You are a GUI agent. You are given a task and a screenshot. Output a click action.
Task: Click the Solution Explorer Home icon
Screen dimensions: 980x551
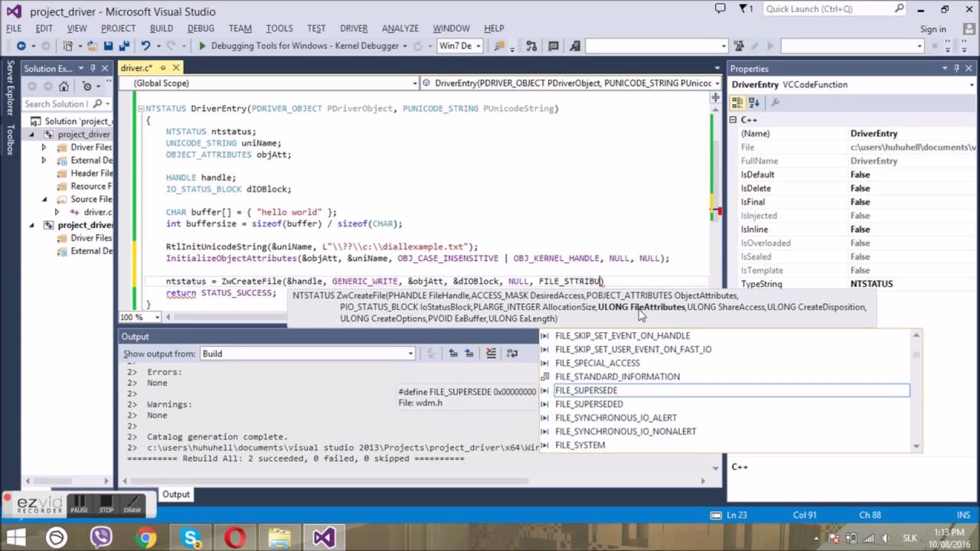(x=64, y=86)
